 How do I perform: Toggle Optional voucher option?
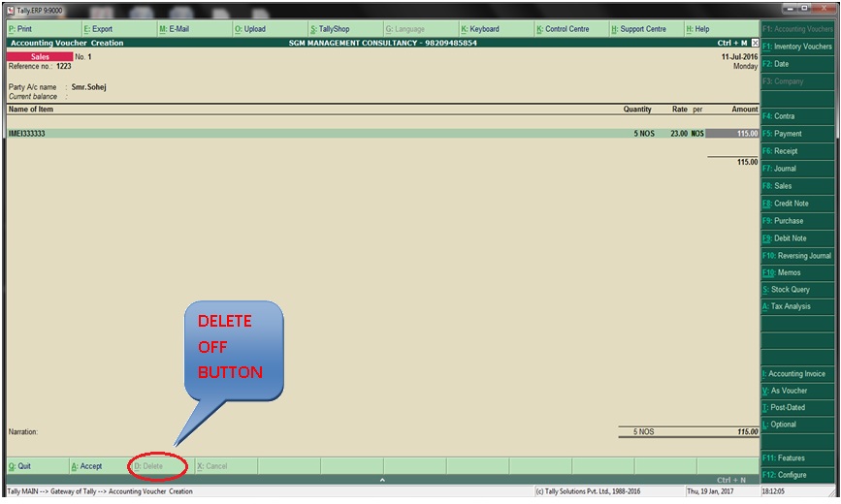(x=797, y=425)
